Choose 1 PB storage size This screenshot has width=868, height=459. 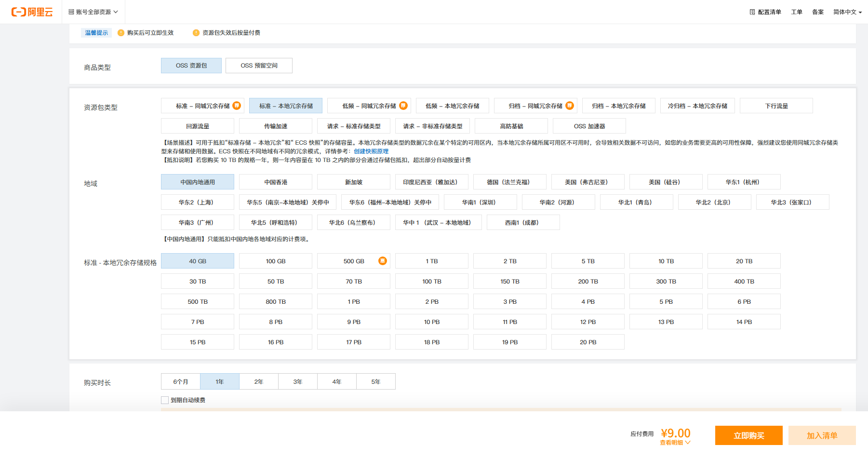[354, 301]
